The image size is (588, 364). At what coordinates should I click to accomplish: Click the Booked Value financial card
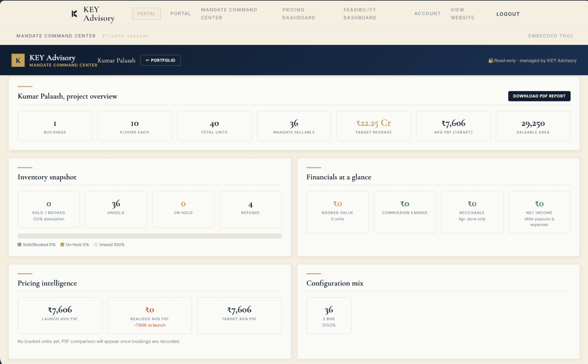(x=337, y=212)
